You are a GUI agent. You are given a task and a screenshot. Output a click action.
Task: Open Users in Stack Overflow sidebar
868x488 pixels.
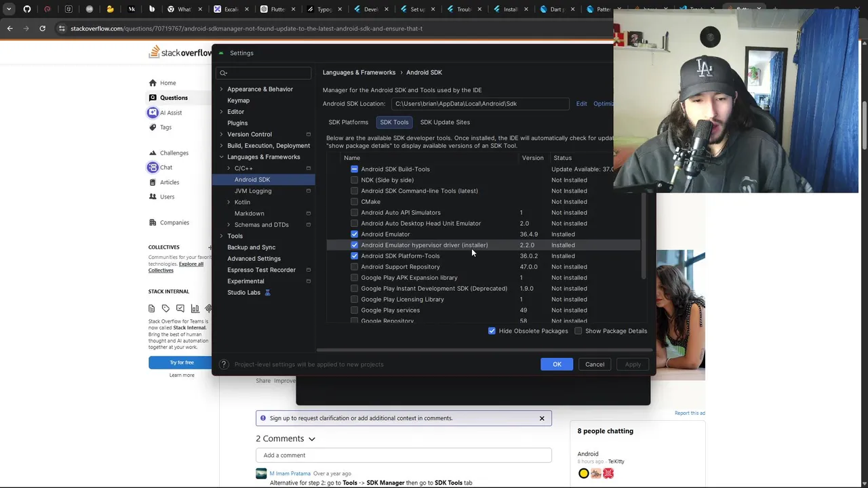162,197
